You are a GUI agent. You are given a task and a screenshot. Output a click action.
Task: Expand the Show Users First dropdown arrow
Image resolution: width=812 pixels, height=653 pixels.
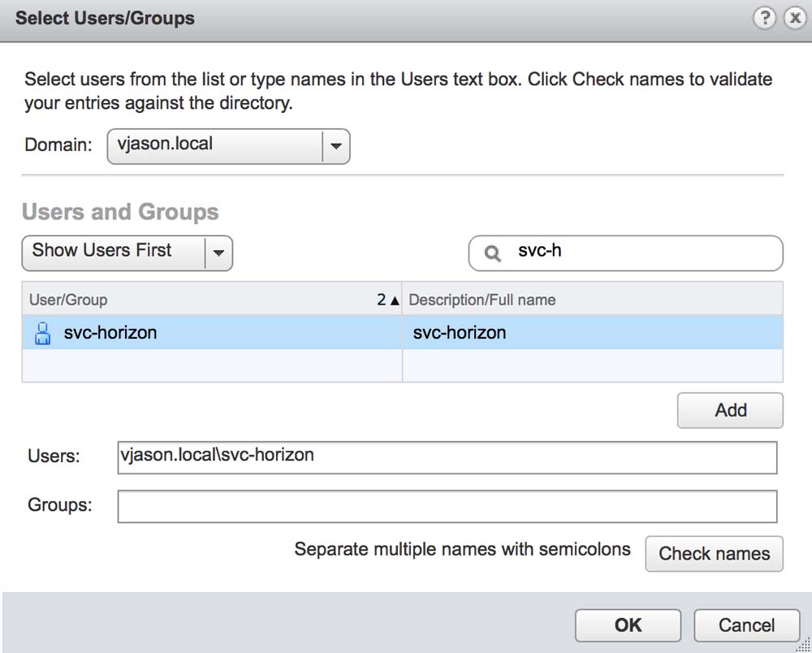coord(218,253)
